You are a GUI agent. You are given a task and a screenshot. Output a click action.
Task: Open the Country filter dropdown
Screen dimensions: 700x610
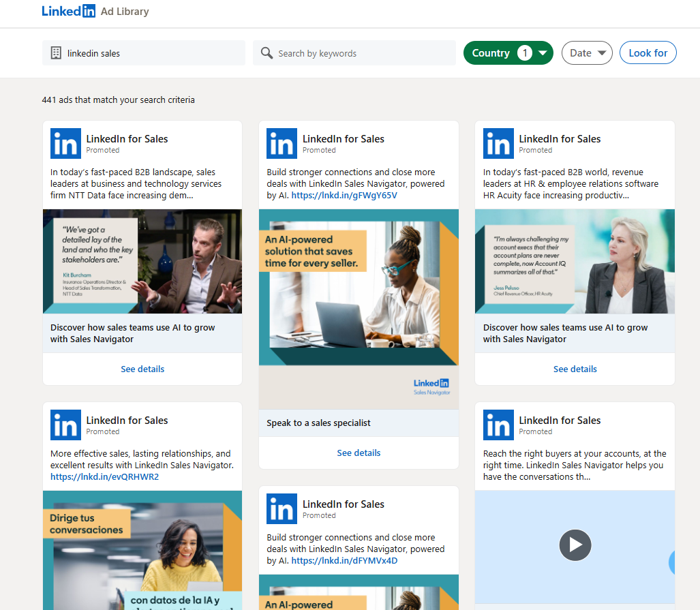tap(508, 52)
